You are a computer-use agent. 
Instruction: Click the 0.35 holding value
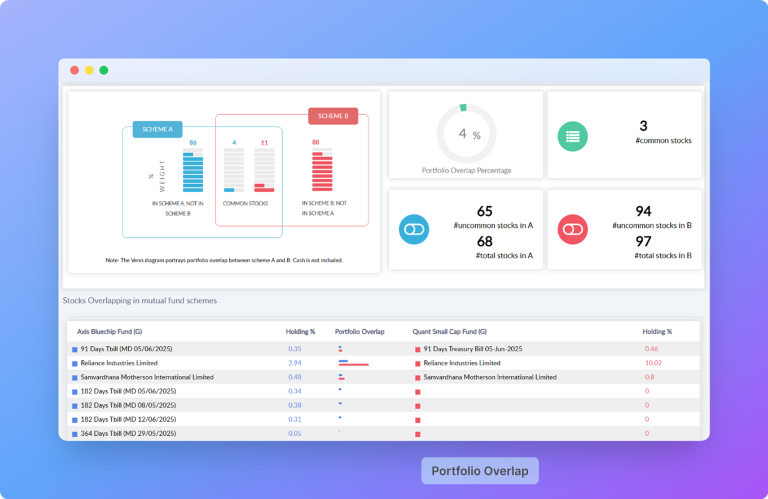click(x=295, y=349)
